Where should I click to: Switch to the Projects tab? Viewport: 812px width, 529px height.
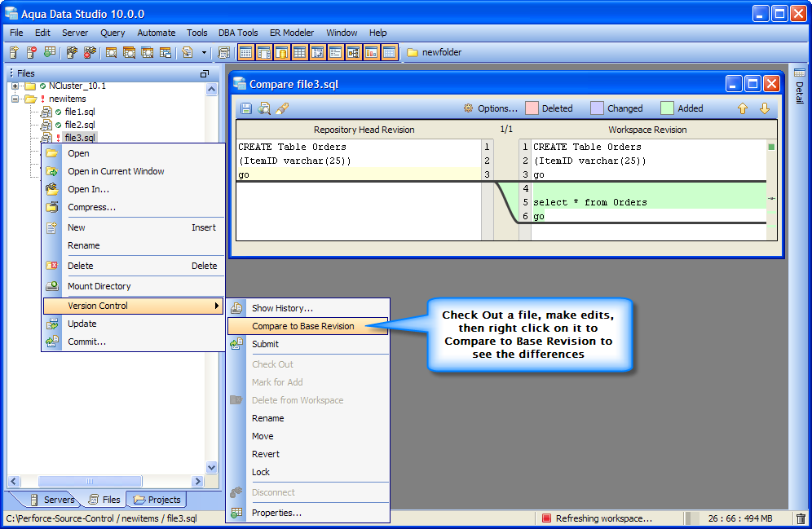tap(157, 500)
